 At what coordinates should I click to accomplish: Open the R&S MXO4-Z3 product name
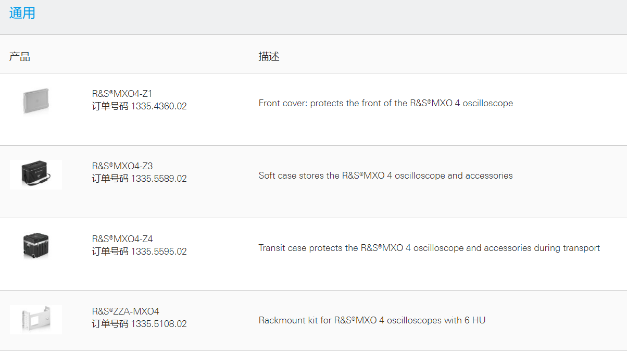(x=122, y=166)
